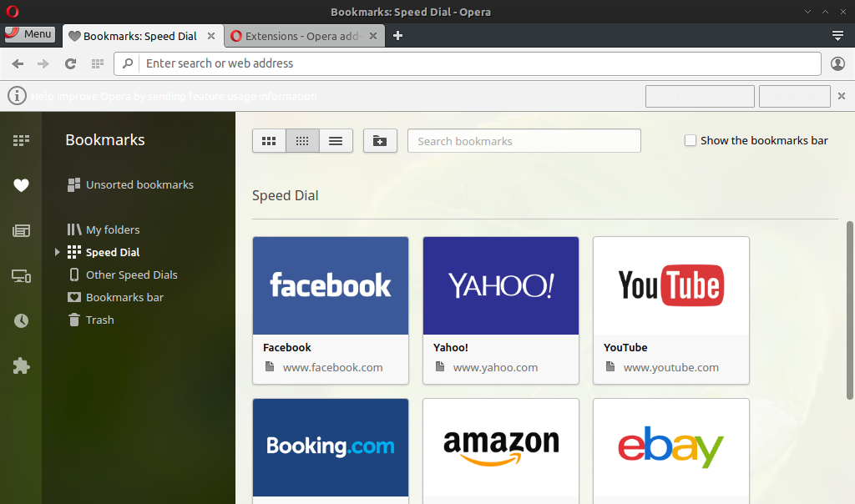Switch to list view
The width and height of the screenshot is (855, 504).
(x=336, y=141)
